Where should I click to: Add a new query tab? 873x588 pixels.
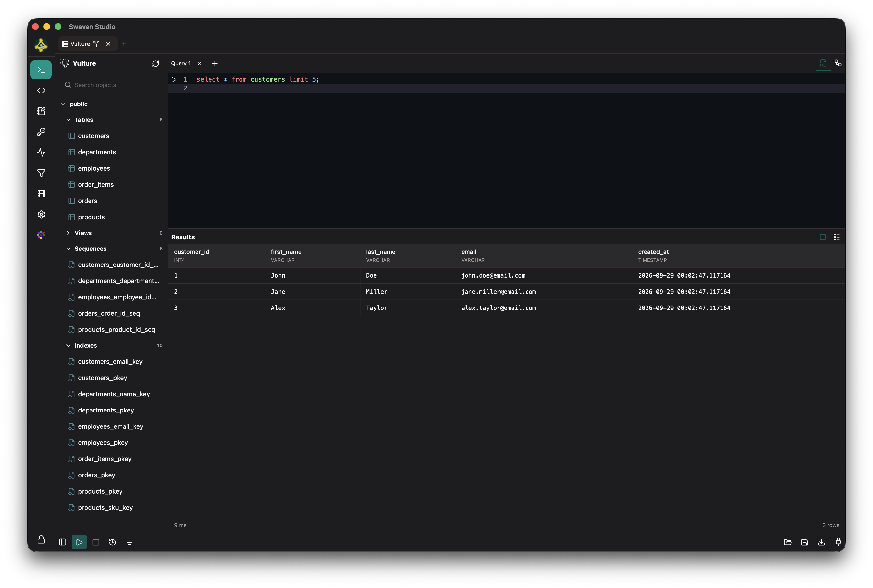click(x=215, y=63)
